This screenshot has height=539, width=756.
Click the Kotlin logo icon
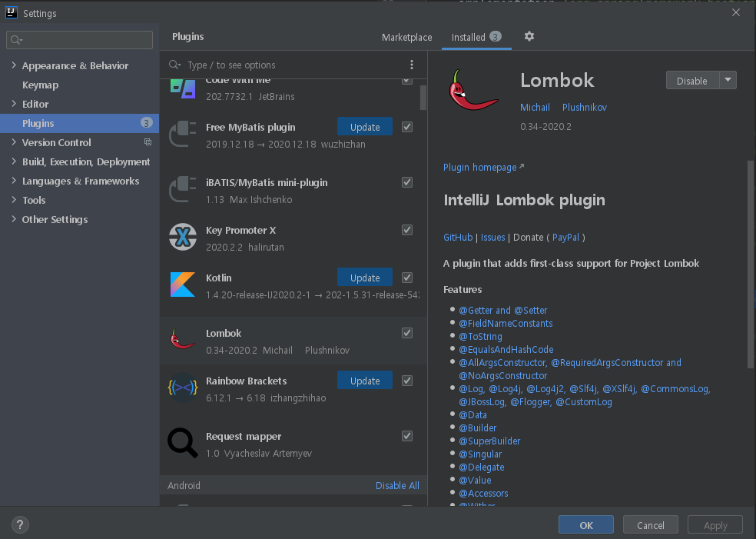(x=183, y=284)
